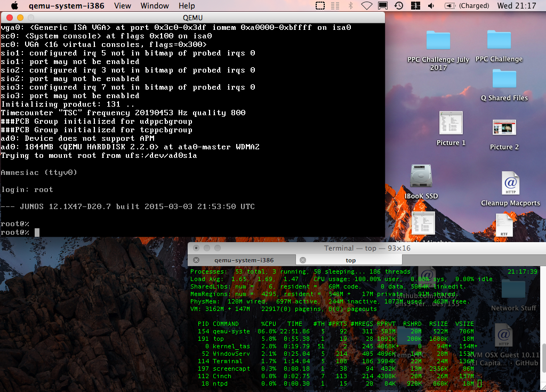
Task: Click the root@% prompt with cursor in QEMU
Action: [x=20, y=233]
